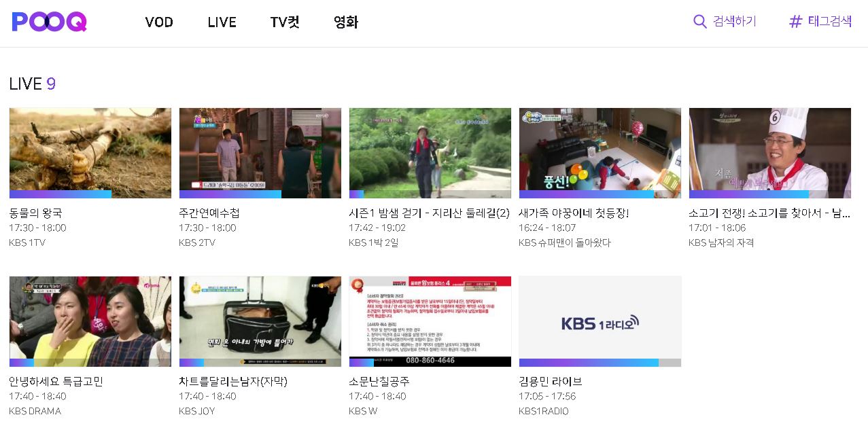
Task: Click 시즌1 밤샘 걷기 title
Action: tap(429, 213)
